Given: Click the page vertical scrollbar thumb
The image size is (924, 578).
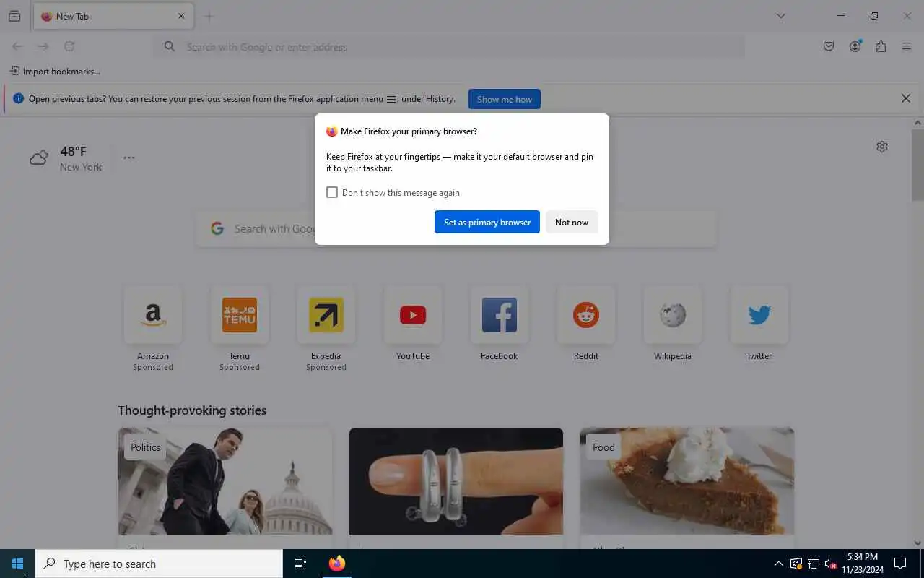Looking at the screenshot, I should [x=918, y=165].
